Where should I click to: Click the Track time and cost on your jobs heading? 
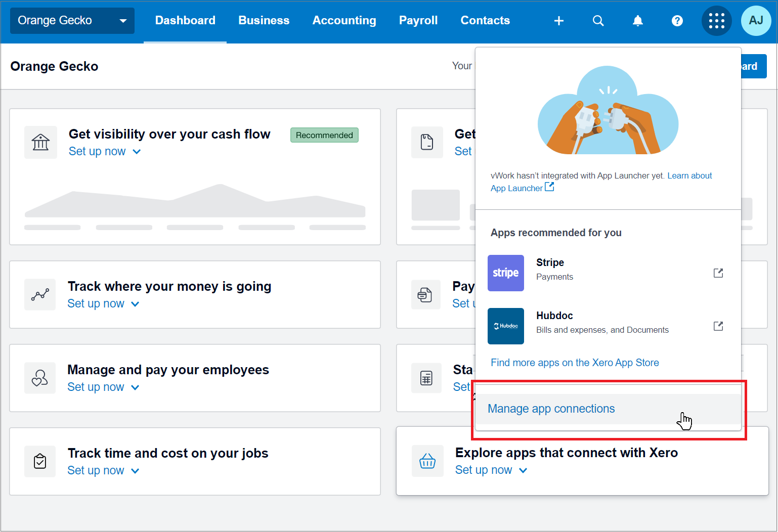(x=168, y=453)
